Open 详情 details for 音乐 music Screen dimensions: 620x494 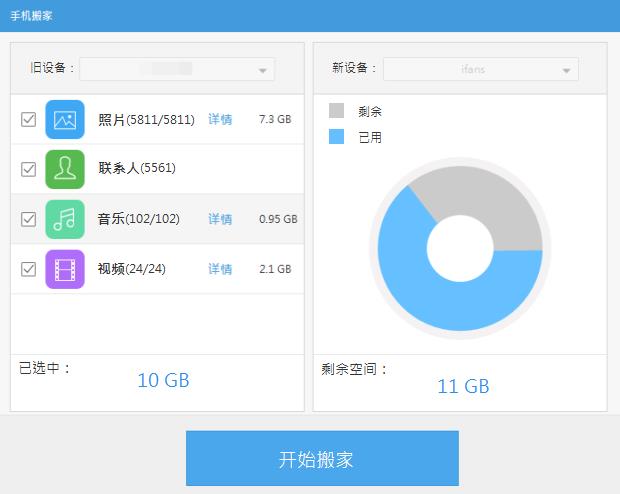pyautogui.click(x=220, y=219)
